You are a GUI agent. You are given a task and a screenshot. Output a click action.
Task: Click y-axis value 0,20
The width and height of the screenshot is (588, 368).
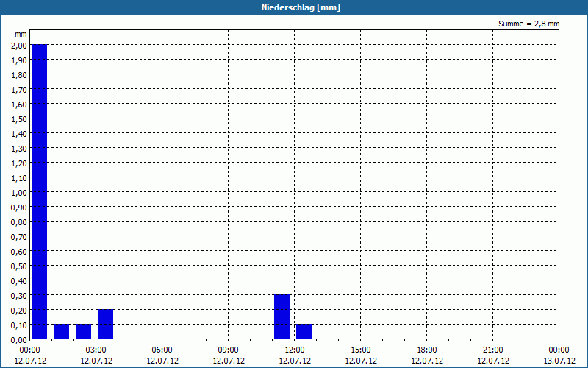tap(20, 310)
